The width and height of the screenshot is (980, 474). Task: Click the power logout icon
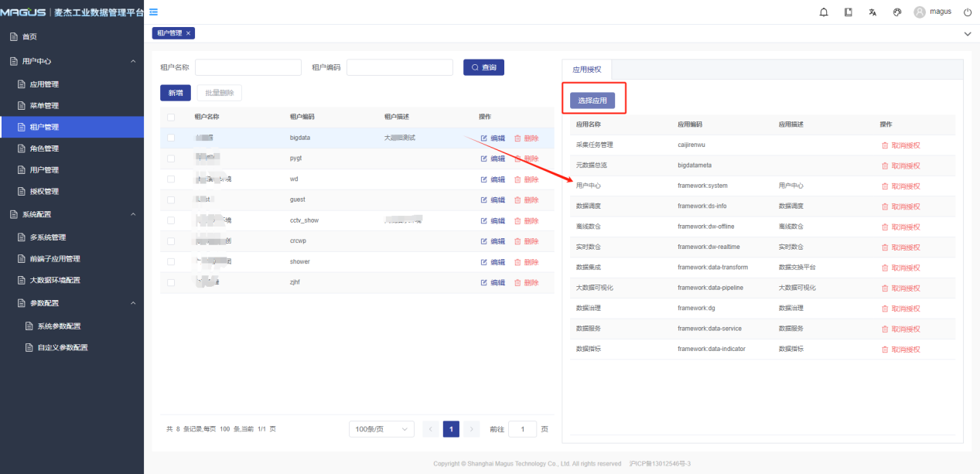click(x=967, y=12)
